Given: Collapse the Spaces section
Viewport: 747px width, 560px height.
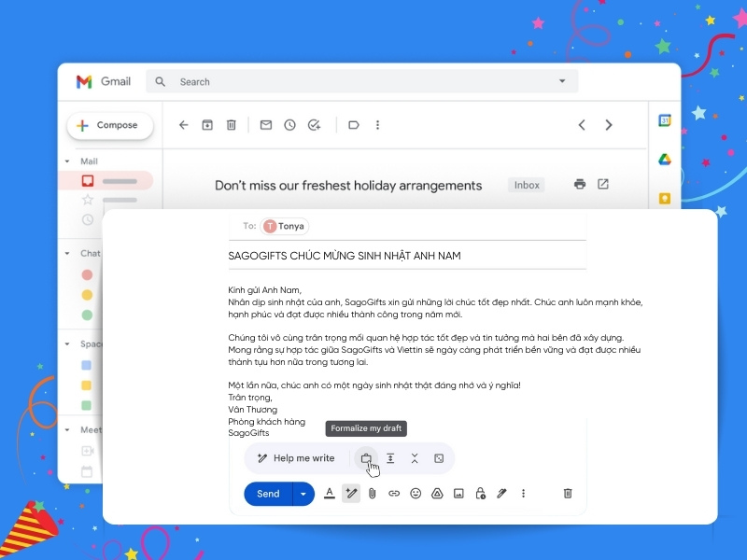Looking at the screenshot, I should coord(67,343).
